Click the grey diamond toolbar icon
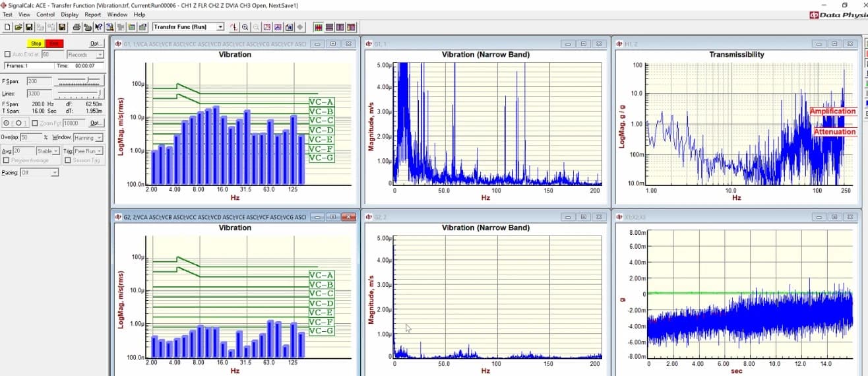 tap(300, 27)
